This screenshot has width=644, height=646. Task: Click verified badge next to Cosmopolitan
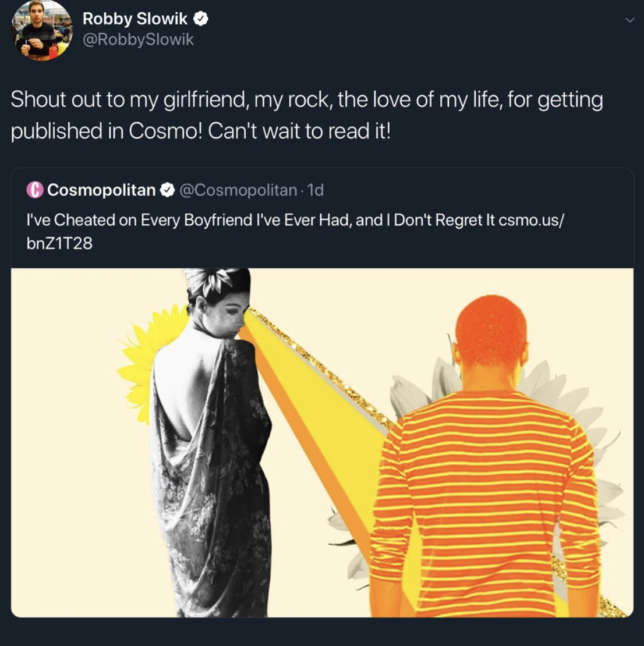(167, 190)
